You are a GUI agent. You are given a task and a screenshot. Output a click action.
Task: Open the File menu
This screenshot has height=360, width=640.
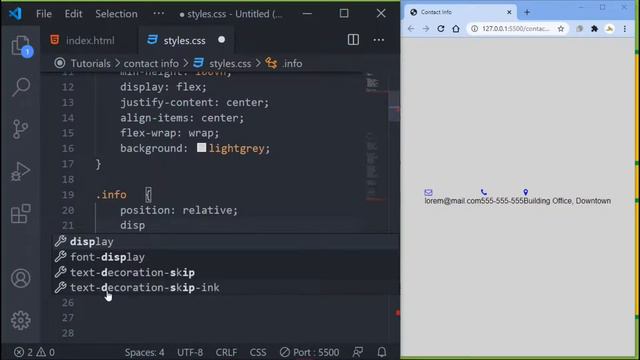(x=44, y=14)
